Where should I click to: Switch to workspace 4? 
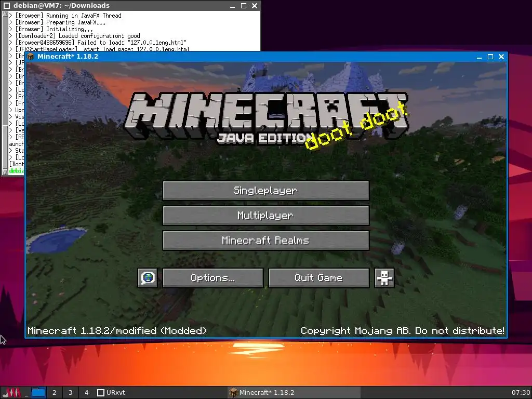[x=87, y=393]
